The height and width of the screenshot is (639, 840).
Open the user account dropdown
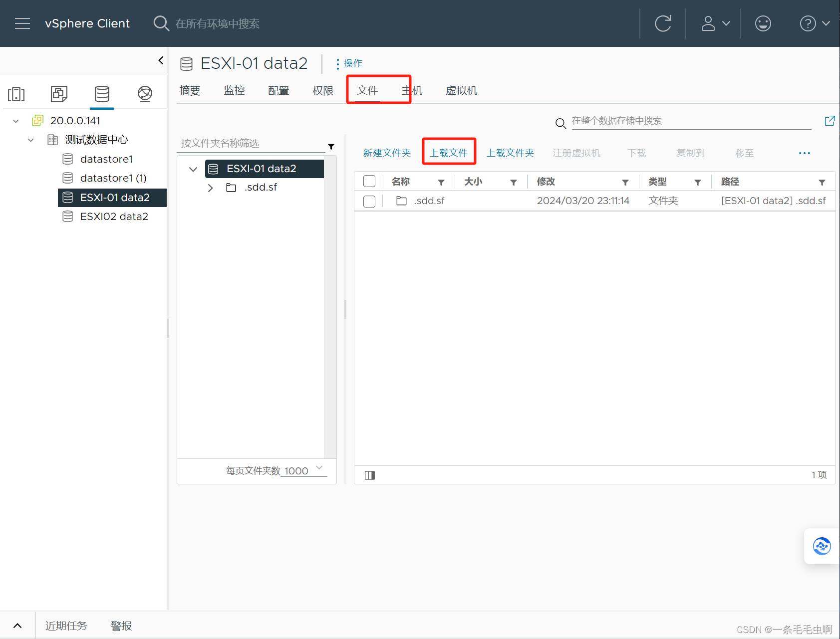715,23
